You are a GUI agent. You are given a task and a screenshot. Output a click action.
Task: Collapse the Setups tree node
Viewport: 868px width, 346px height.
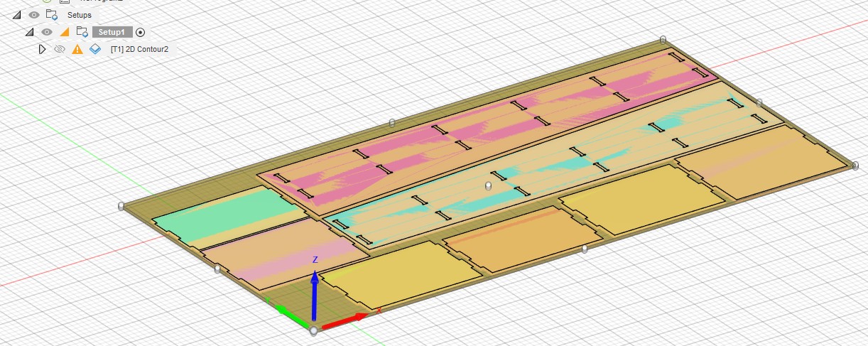16,14
